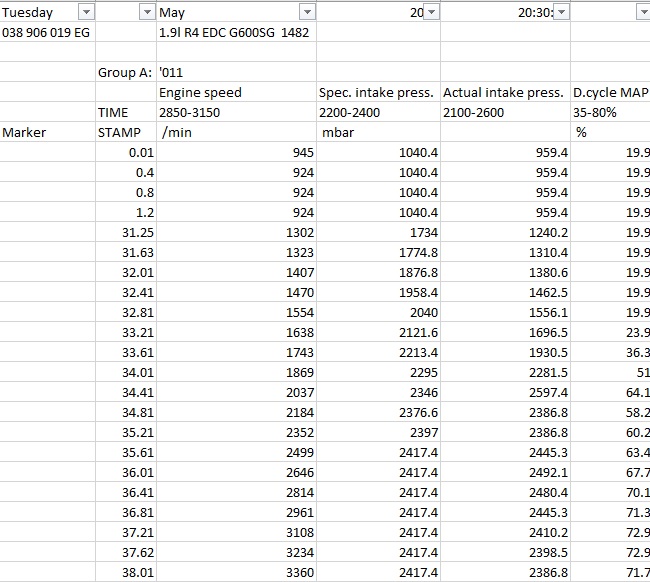Image resolution: width=650 pixels, height=582 pixels.
Task: Click the 1.9l R4 EDC G600SG 1482 cell
Action: point(234,32)
